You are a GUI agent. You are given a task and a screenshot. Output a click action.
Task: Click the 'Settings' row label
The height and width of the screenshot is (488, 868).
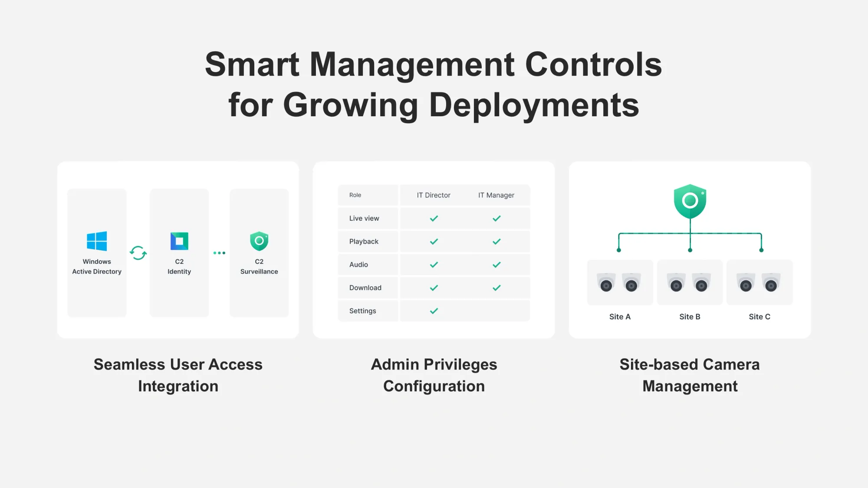click(362, 311)
